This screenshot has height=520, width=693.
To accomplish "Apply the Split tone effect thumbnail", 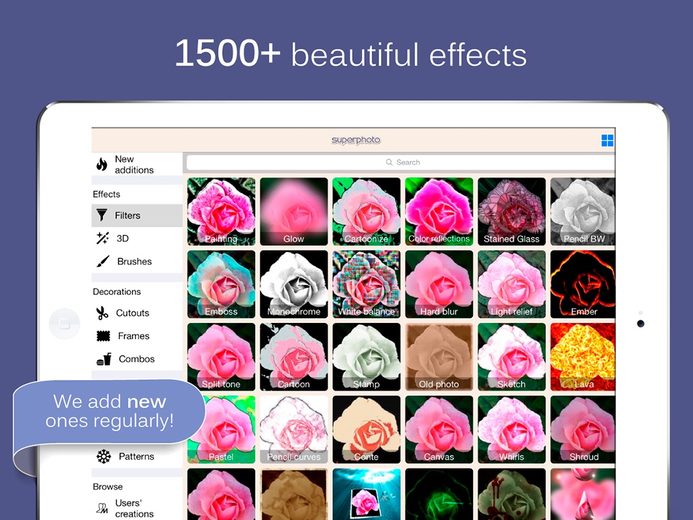I will click(221, 357).
